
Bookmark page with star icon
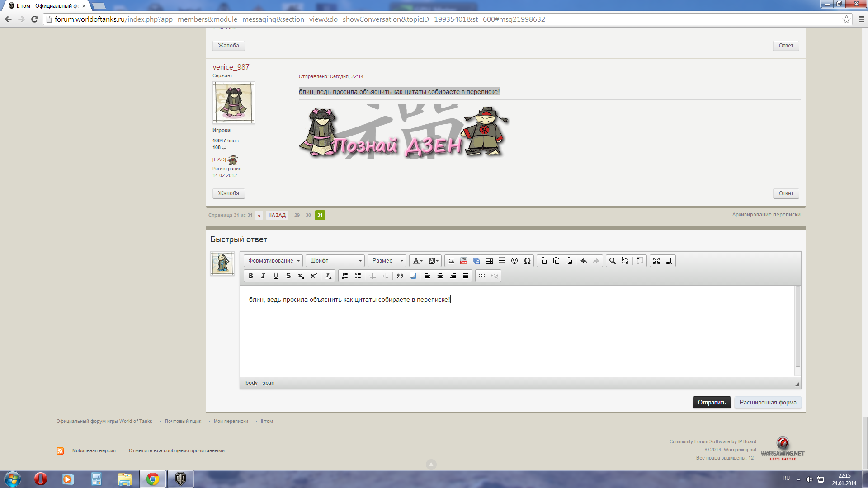(x=846, y=19)
